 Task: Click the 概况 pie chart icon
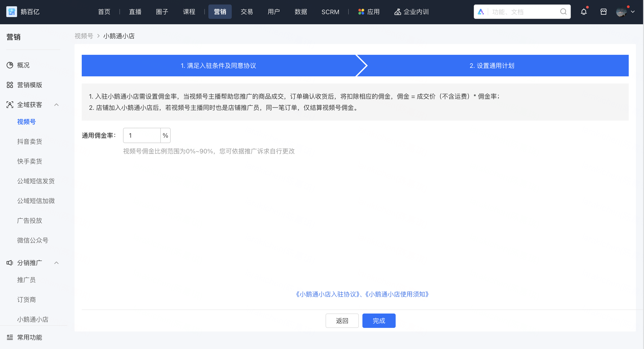pyautogui.click(x=10, y=65)
